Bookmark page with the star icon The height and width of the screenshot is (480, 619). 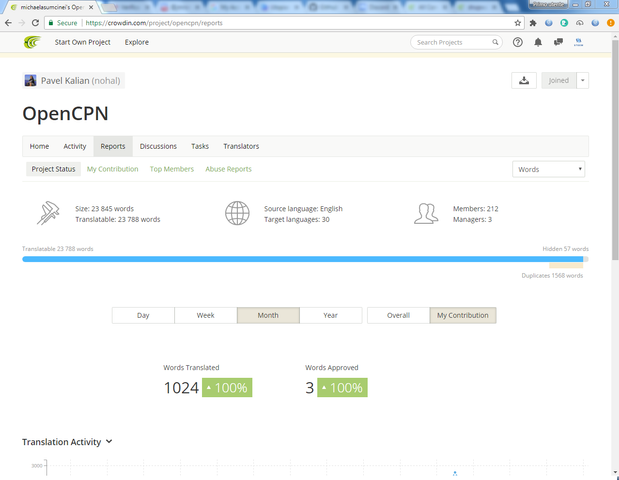coord(517,22)
